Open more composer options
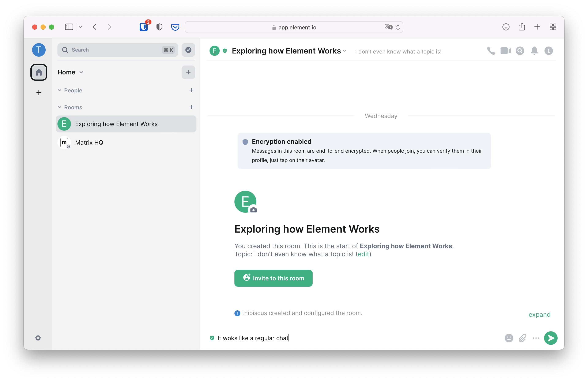The height and width of the screenshot is (381, 588). (x=536, y=338)
